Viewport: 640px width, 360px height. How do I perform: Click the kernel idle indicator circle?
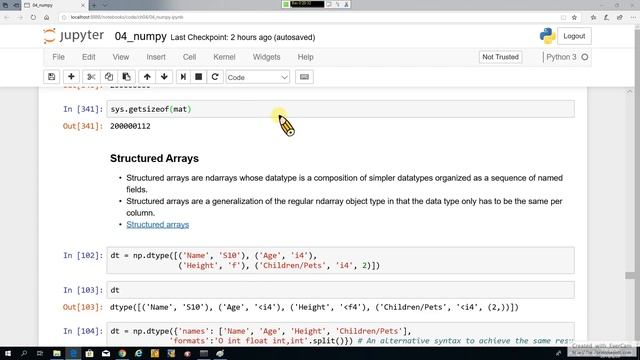[x=585, y=57]
